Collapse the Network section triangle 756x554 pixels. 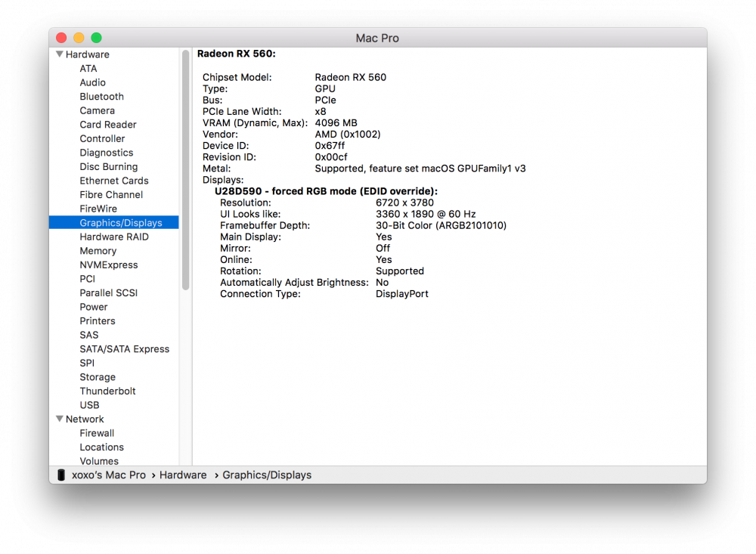(x=60, y=419)
